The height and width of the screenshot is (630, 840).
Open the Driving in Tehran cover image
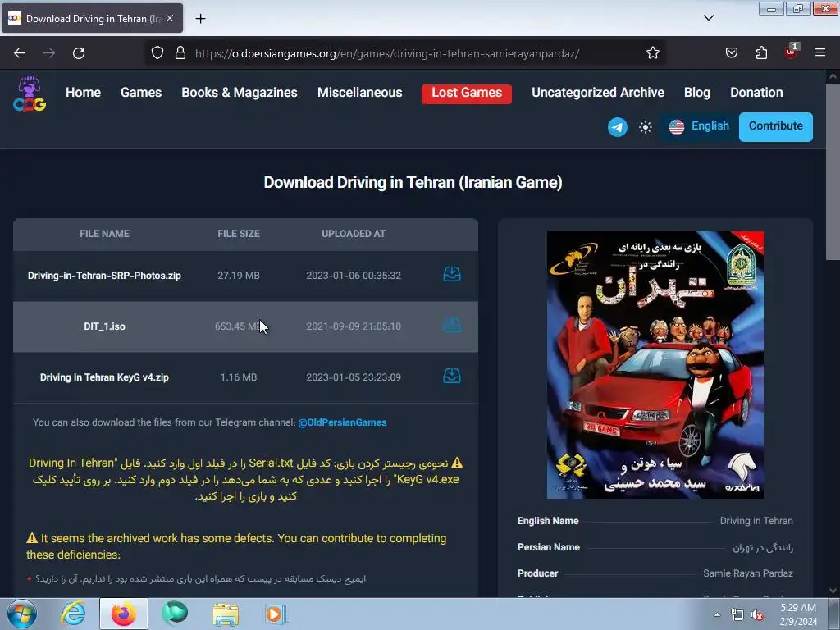[x=655, y=365]
